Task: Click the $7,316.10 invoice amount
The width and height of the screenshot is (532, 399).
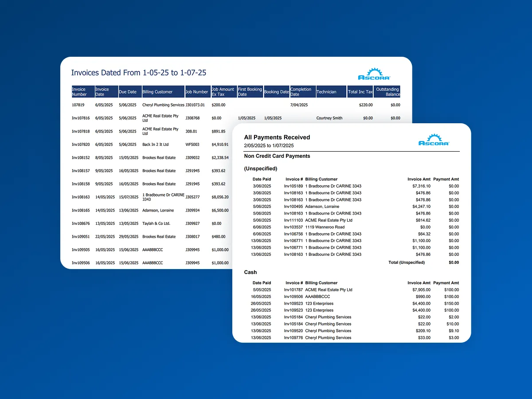Action: click(421, 186)
